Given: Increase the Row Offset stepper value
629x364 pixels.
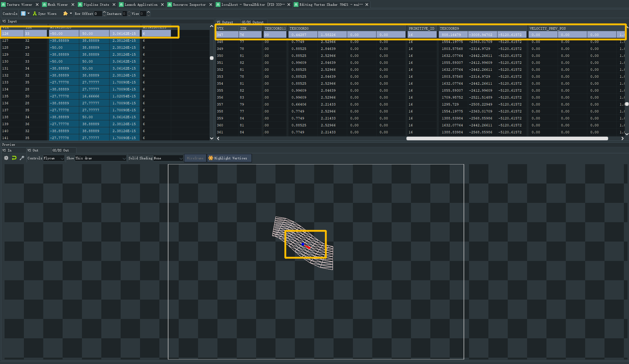Looking at the screenshot, I should 104,12.
